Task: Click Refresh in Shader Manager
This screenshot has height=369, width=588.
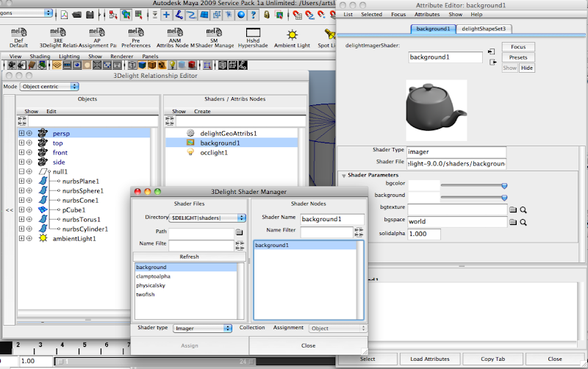Action: tap(190, 257)
